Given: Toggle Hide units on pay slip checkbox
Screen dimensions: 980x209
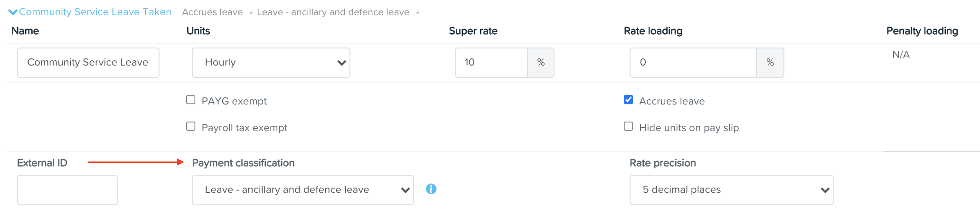Looking at the screenshot, I should [x=629, y=126].
